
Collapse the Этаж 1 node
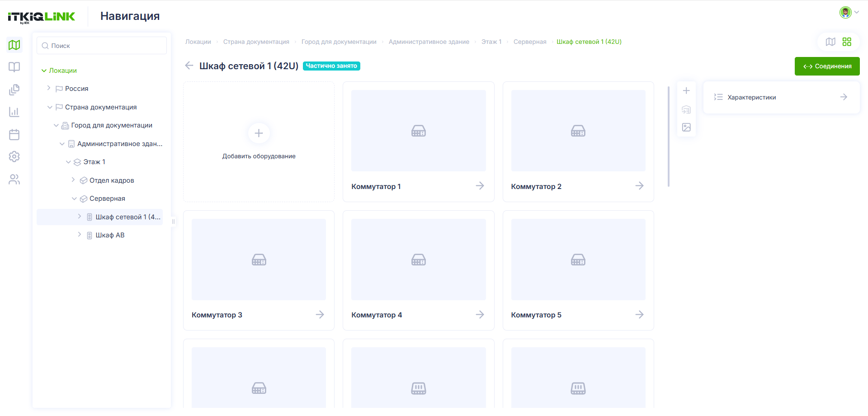click(x=68, y=162)
